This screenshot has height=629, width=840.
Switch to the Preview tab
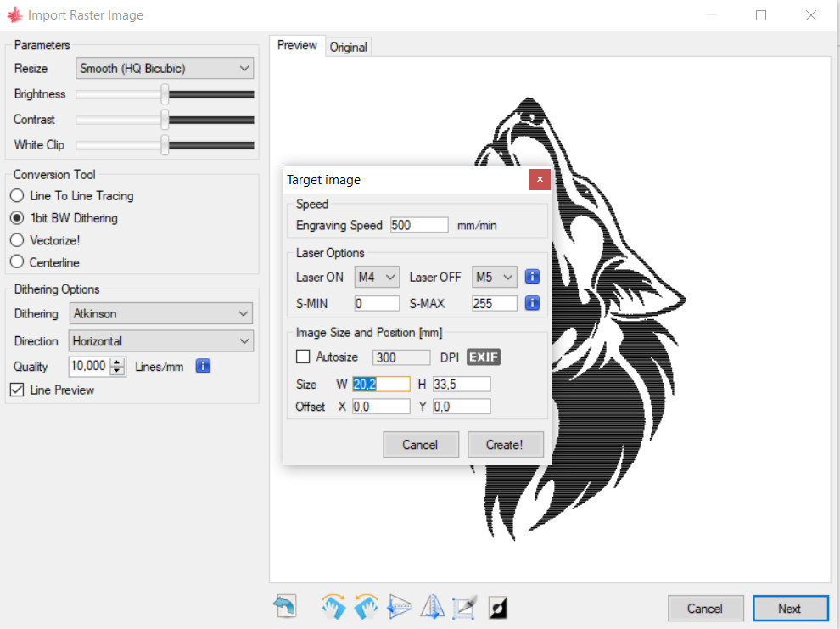pos(297,46)
